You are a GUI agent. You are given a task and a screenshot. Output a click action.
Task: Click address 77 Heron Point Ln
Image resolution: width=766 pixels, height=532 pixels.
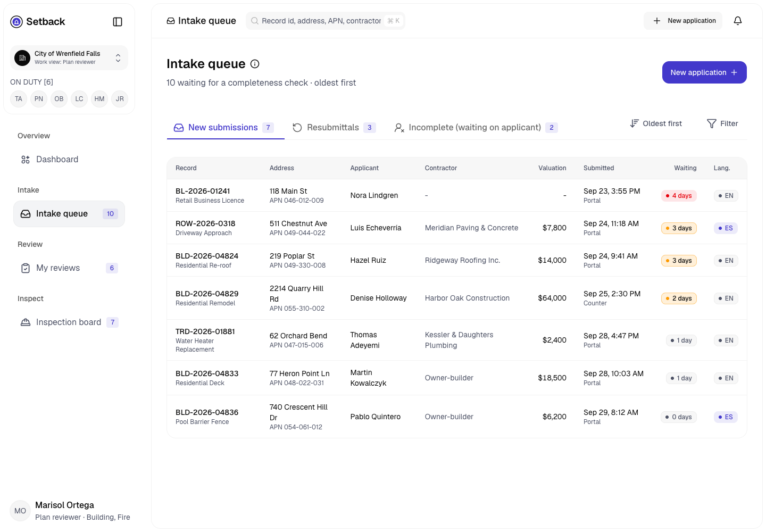click(x=299, y=373)
